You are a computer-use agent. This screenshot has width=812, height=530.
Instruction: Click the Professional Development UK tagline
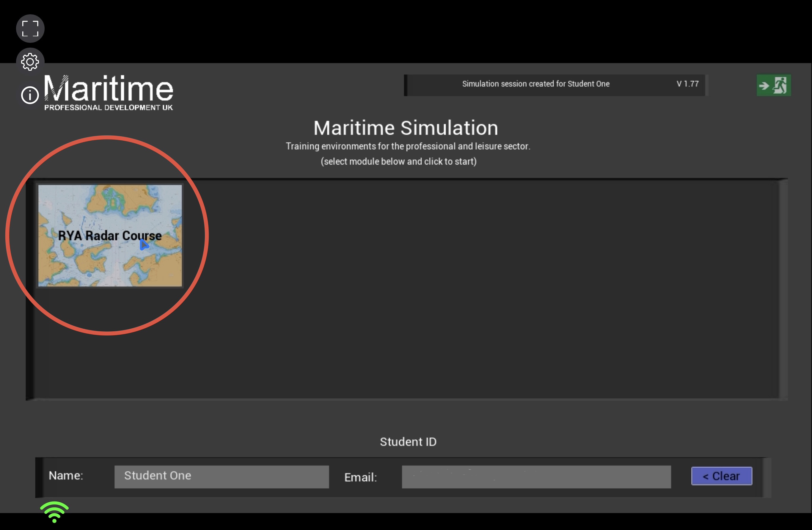(x=109, y=107)
